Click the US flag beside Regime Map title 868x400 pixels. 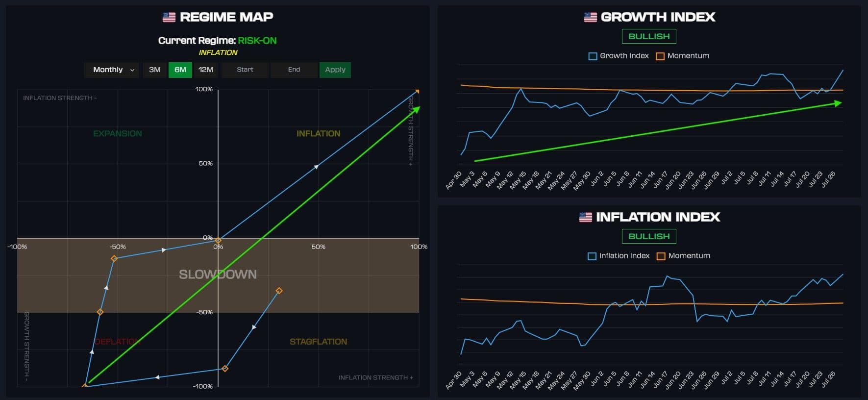point(169,17)
